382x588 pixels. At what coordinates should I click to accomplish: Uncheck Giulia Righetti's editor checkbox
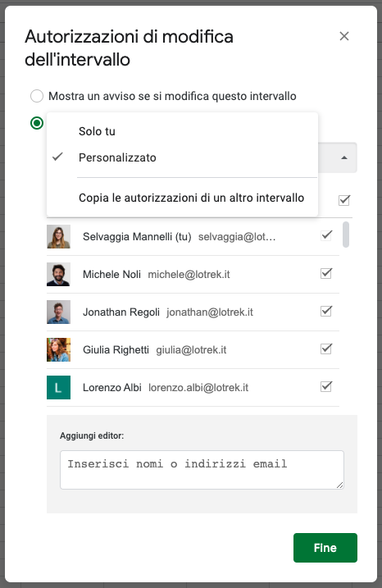point(326,349)
